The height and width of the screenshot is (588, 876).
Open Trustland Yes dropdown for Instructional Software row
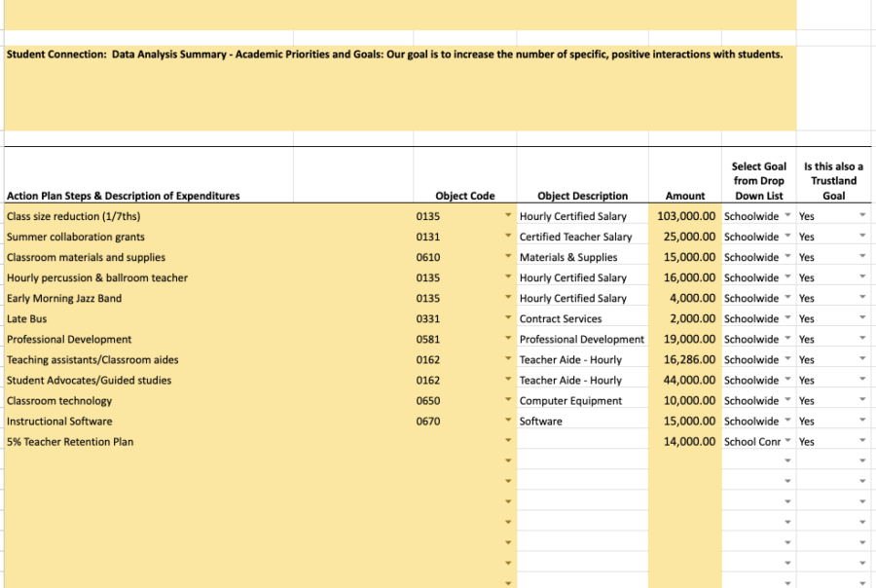(862, 421)
